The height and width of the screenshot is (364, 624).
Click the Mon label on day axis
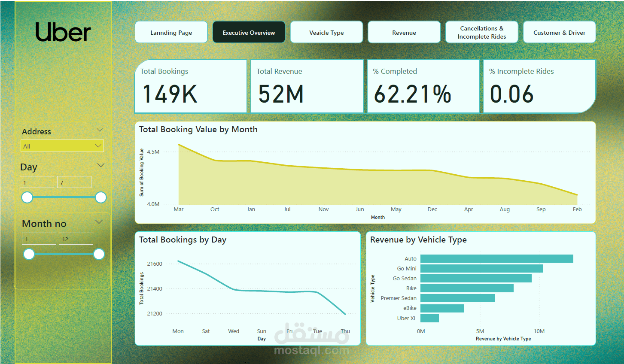pos(178,331)
